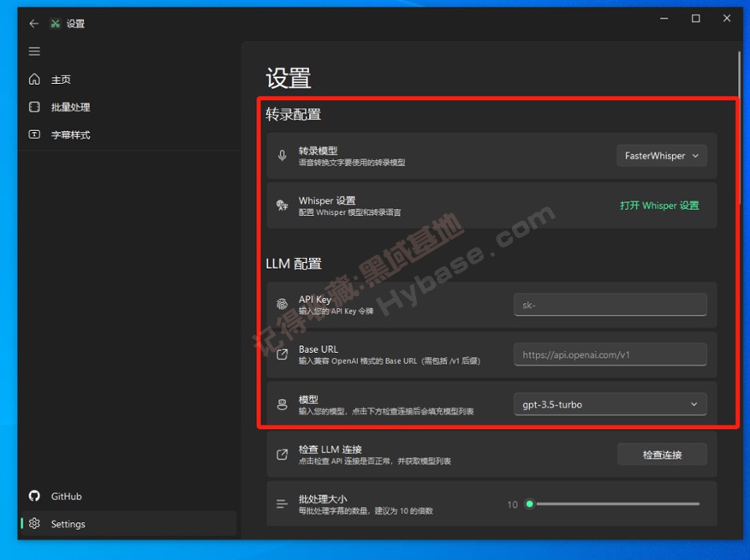750x560 pixels.
Task: Open the FasterWhisper transcription model dropdown
Action: pos(662,156)
